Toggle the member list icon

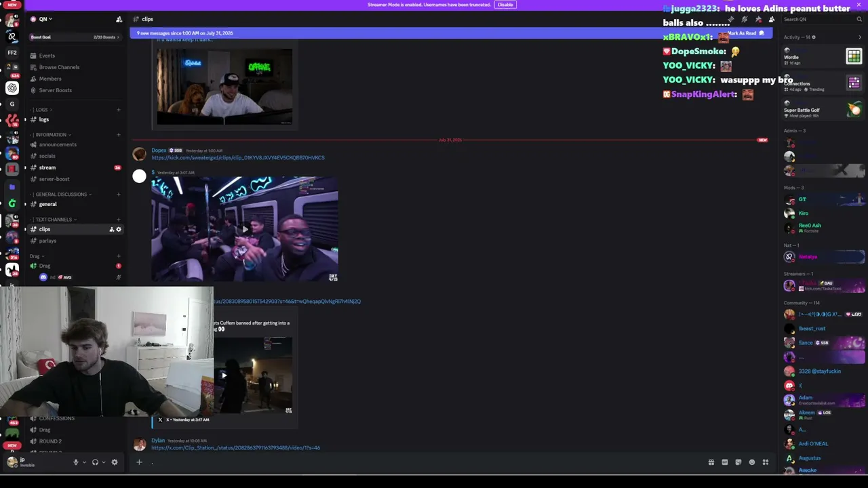click(772, 19)
